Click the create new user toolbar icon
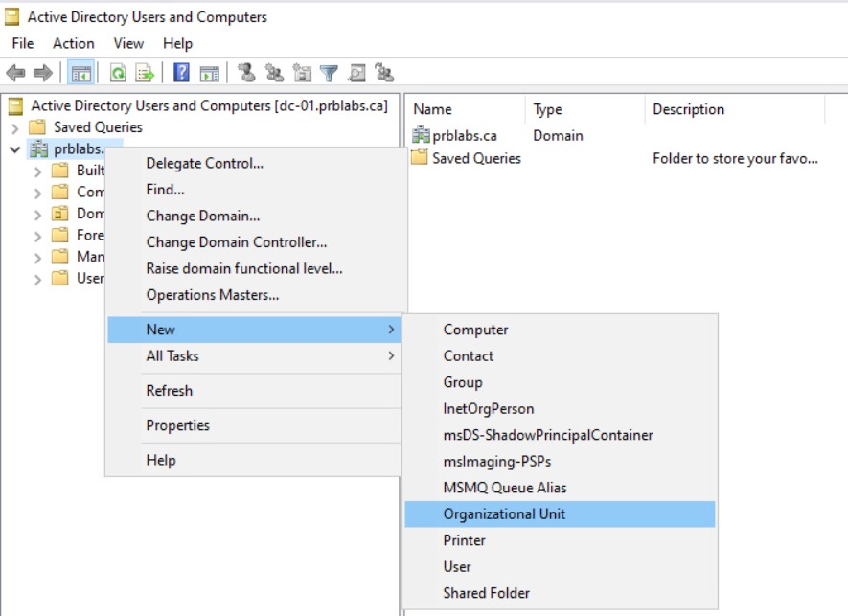 pos(246,73)
